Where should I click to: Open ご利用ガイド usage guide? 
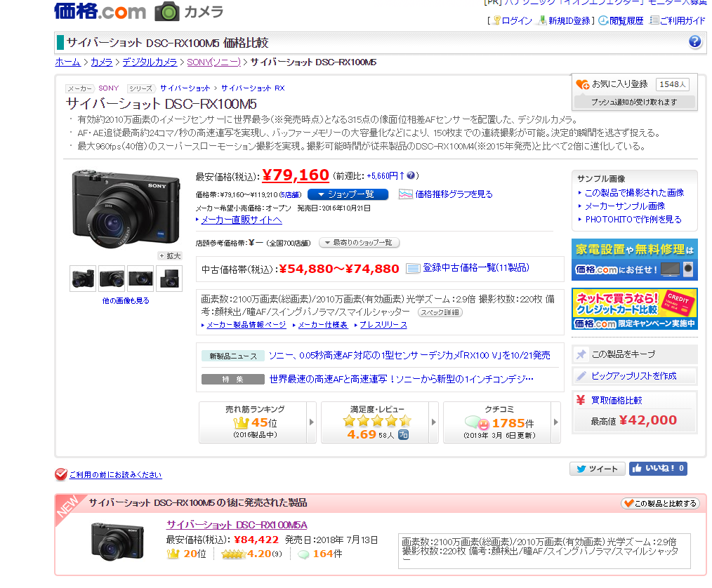point(678,20)
